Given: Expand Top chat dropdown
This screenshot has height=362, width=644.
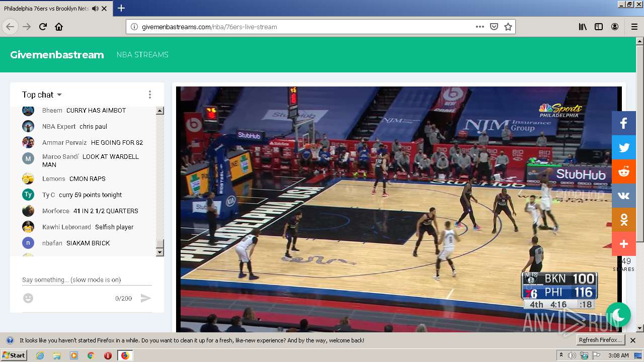Looking at the screenshot, I should tap(42, 95).
